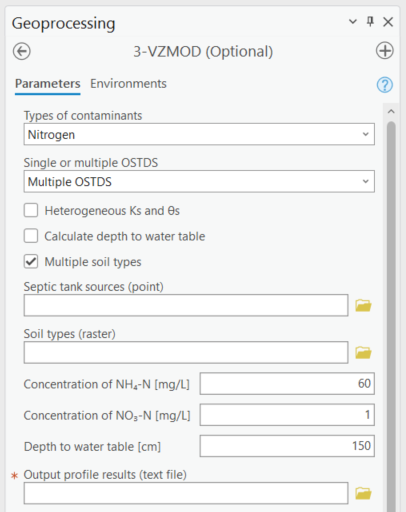The width and height of the screenshot is (406, 512).
Task: Click the add plus icon beside tool title
Action: [385, 51]
